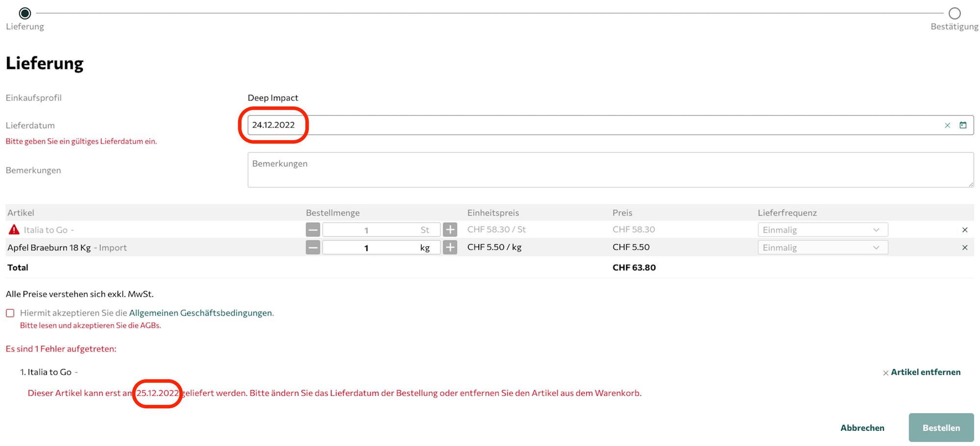Open Allgemeinen Geschäftsbedingungen link
Screen dimensions: 980x446
pos(201,313)
